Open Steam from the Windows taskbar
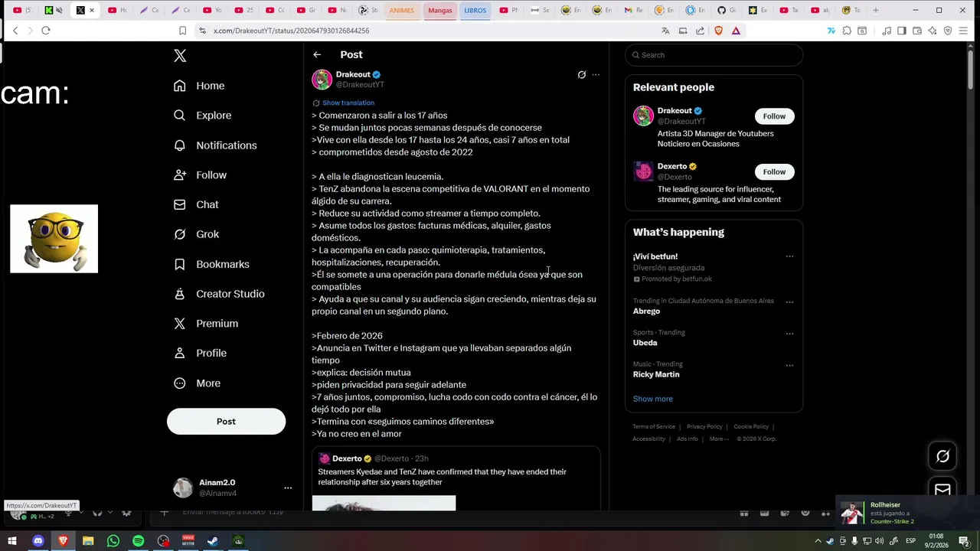The image size is (980, 551). coord(213,541)
